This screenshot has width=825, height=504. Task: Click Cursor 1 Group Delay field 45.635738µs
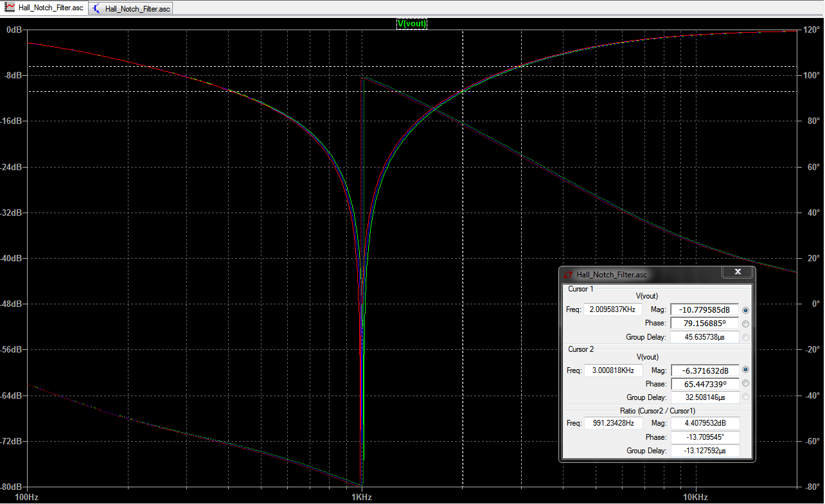coord(704,337)
